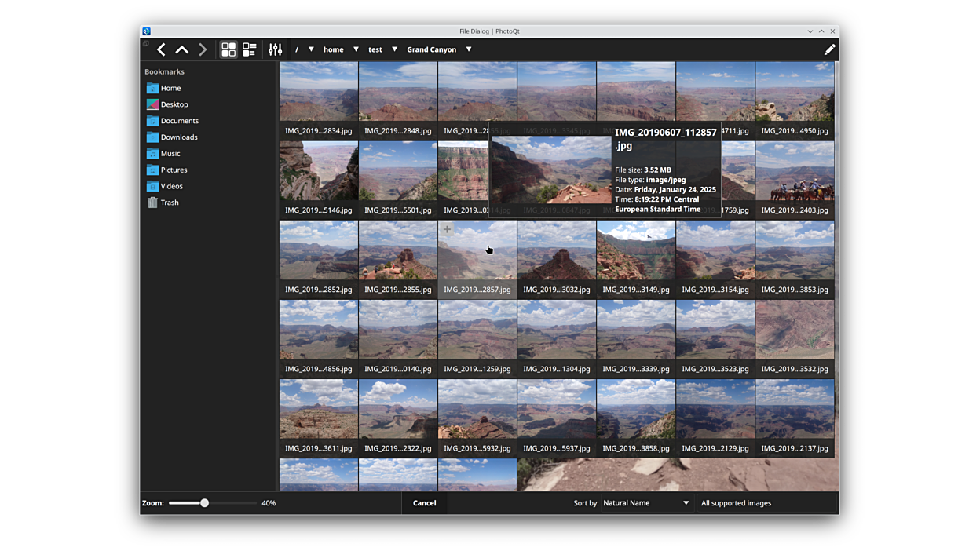Open the Music bookmark folder
Screen dimensions: 980x551
pos(170,154)
